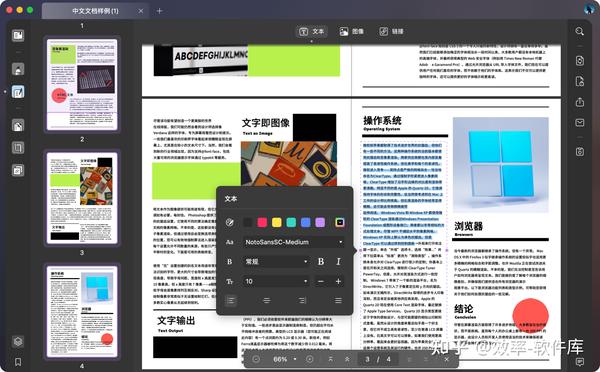Select the 文本 text edit tool

pos(311,31)
